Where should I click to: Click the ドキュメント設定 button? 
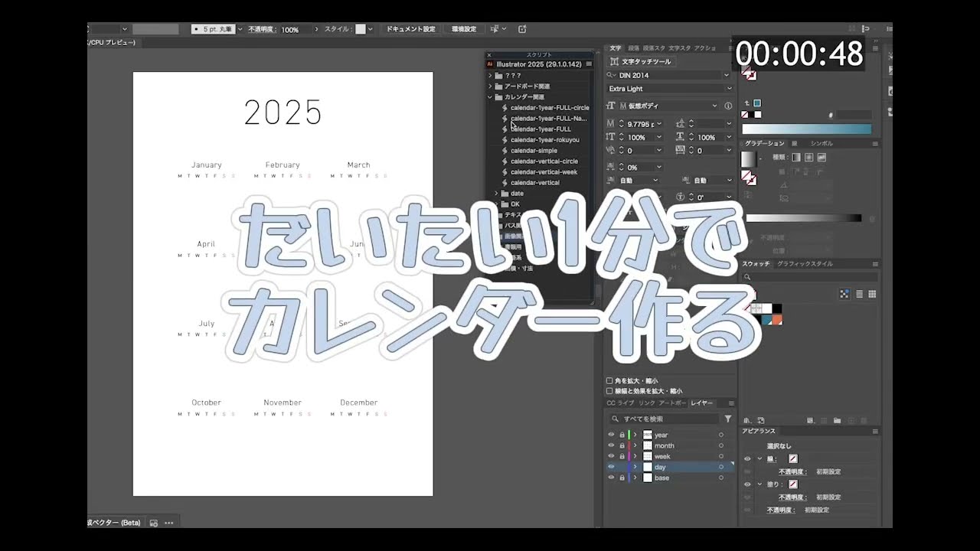pyautogui.click(x=411, y=28)
